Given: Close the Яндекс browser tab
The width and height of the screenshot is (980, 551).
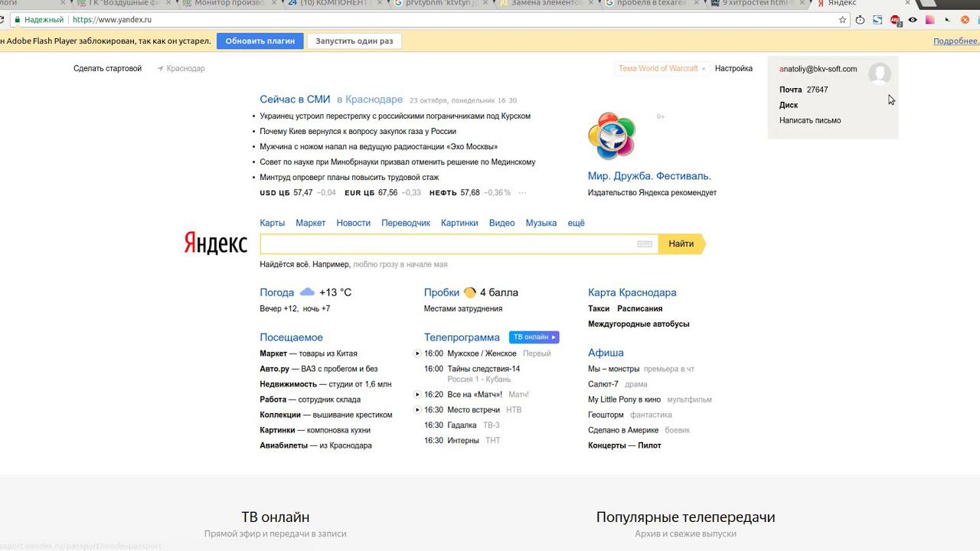Looking at the screenshot, I should 907,3.
